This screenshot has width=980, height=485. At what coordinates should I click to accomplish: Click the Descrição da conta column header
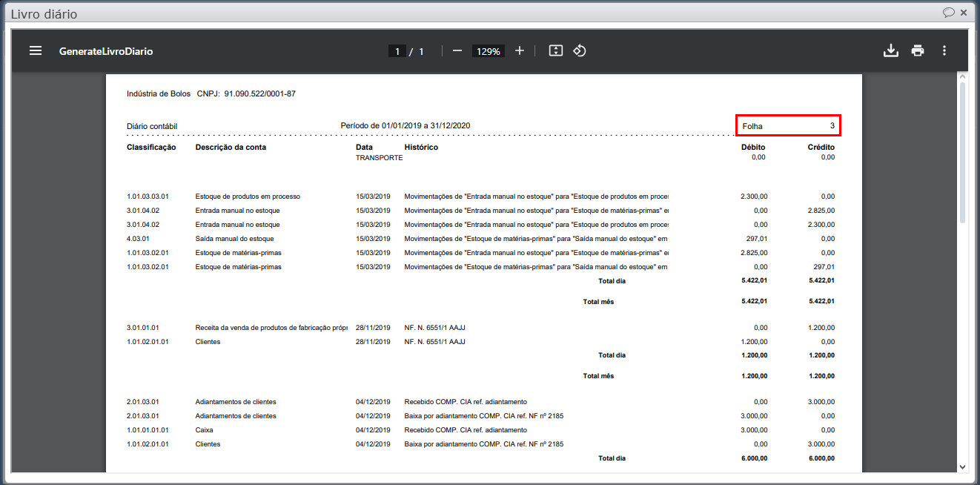(231, 148)
